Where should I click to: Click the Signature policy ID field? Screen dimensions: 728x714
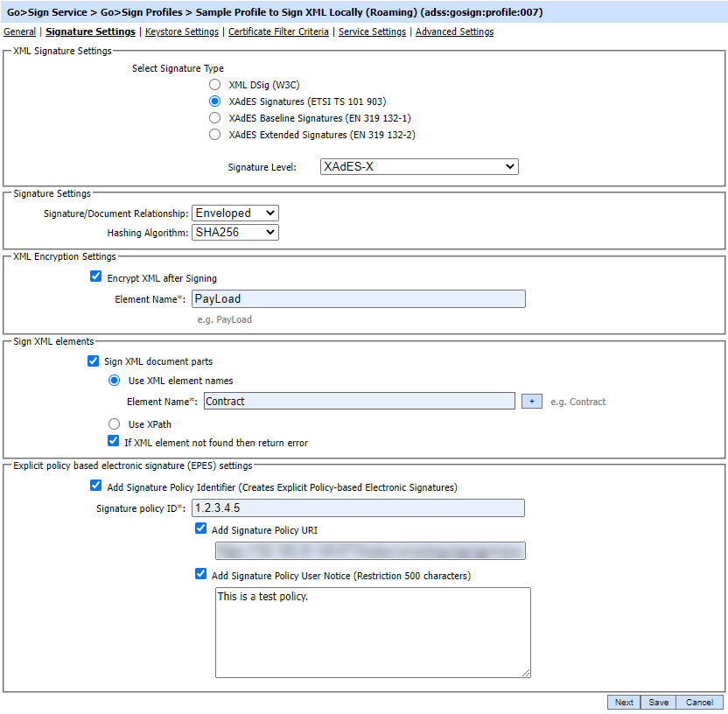[x=358, y=508]
